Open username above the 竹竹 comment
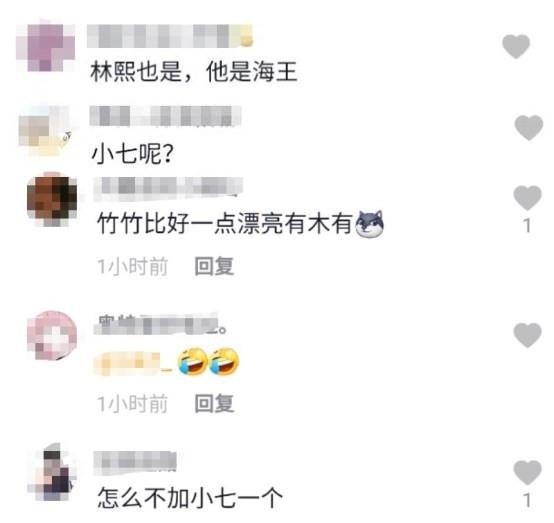Screen dimensions: 554x523 [168, 187]
